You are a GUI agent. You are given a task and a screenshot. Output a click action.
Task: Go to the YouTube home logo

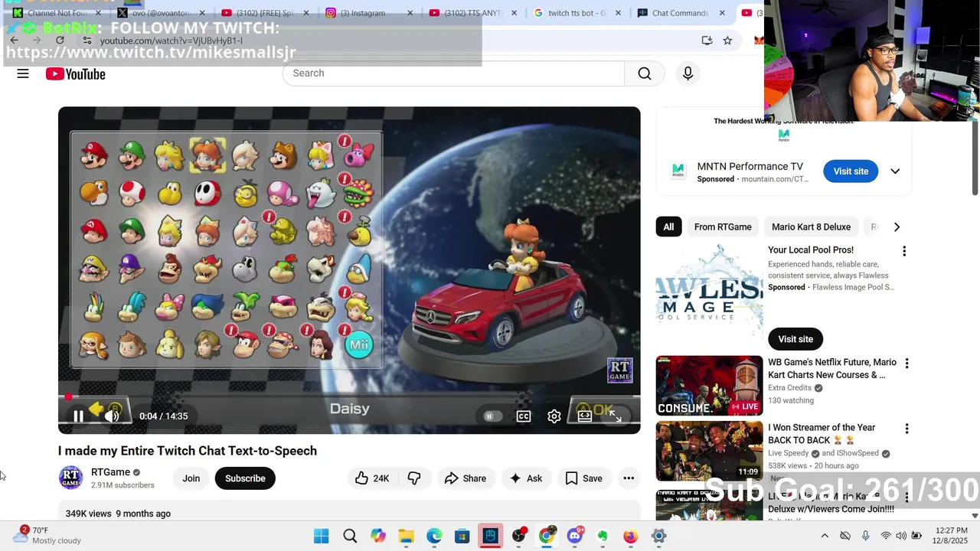pyautogui.click(x=75, y=73)
